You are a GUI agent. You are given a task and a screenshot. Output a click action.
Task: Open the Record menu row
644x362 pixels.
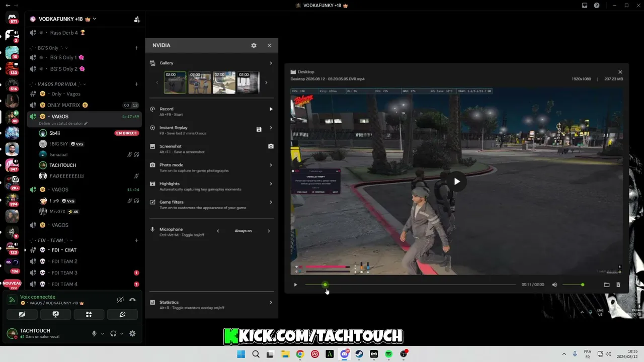pos(212,111)
